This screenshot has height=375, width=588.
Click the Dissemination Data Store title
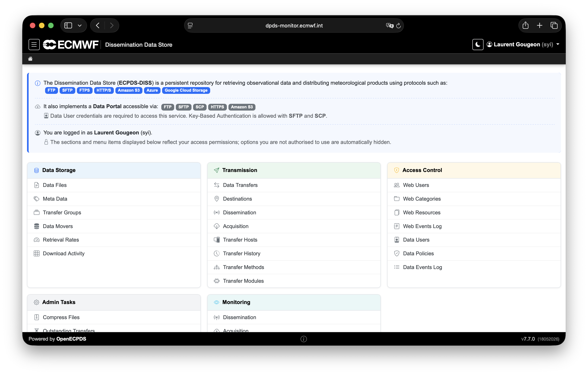click(139, 45)
